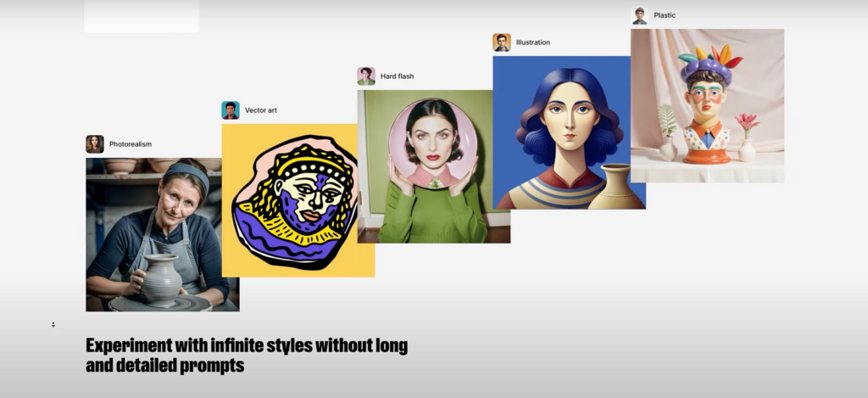This screenshot has width=868, height=398.
Task: Click the "Experiment with infinite styles" heading
Action: [247, 356]
